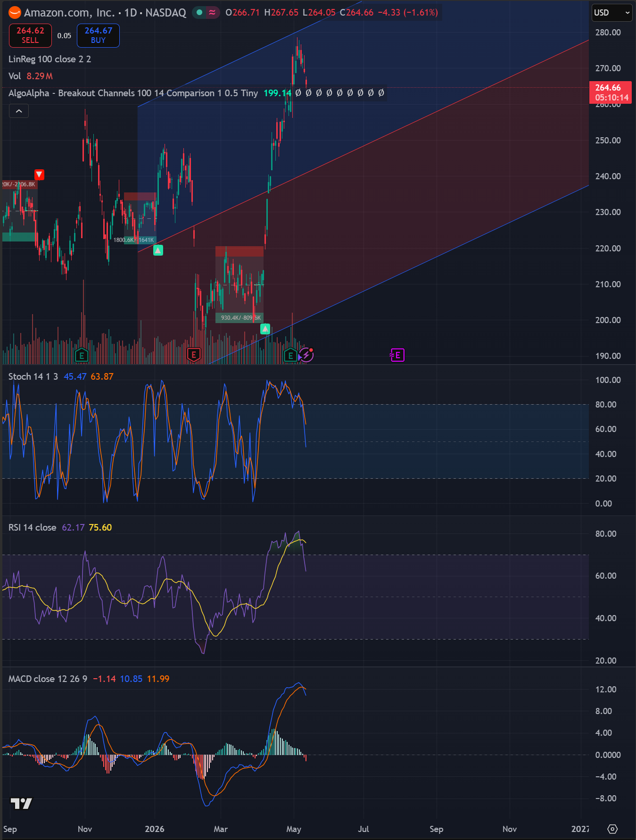Viewport: 636px width, 840px height.
Task: Open the USD currency dropdown
Action: (x=611, y=13)
